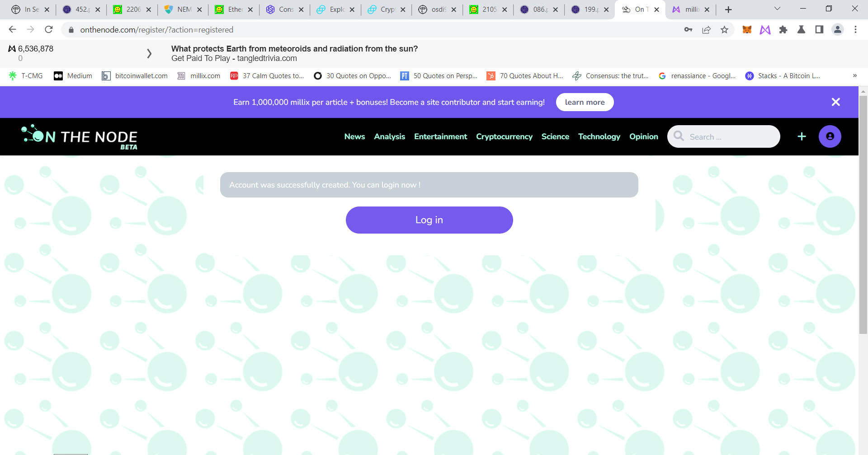Viewport: 868px width, 455px height.
Task: Open the Consensus bookmark
Action: pyautogui.click(x=611, y=75)
